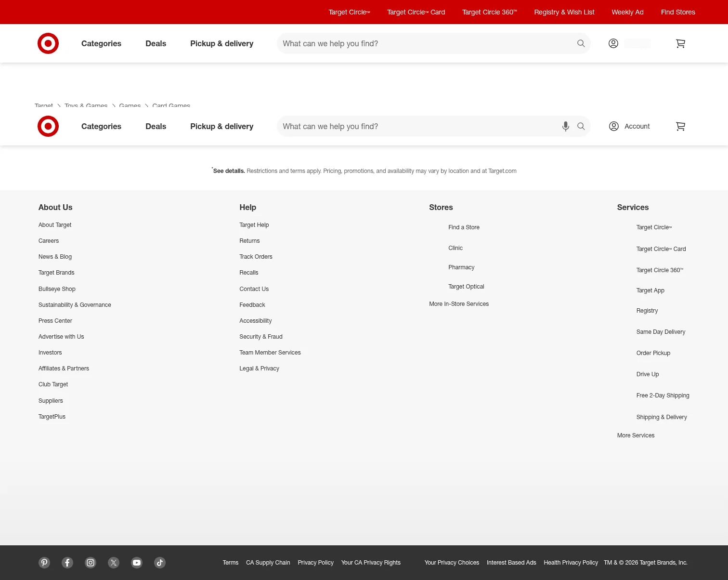Click the microphone voice search icon

pyautogui.click(x=566, y=126)
